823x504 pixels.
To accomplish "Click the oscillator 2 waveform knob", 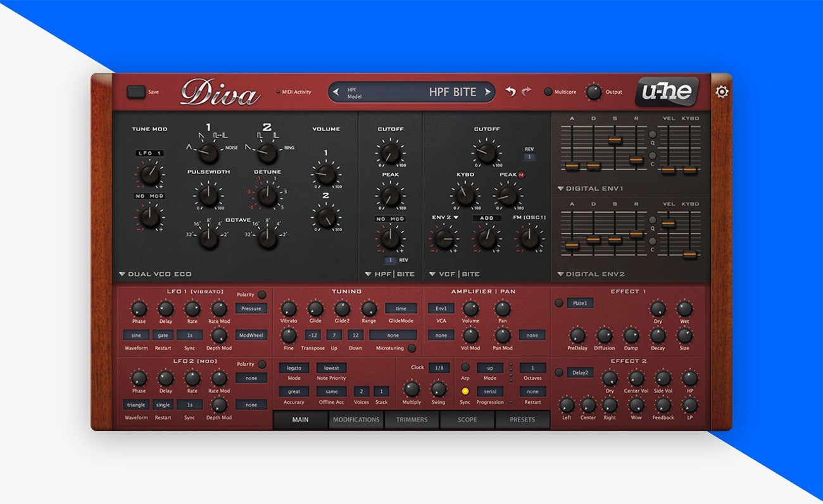I will pyautogui.click(x=267, y=152).
